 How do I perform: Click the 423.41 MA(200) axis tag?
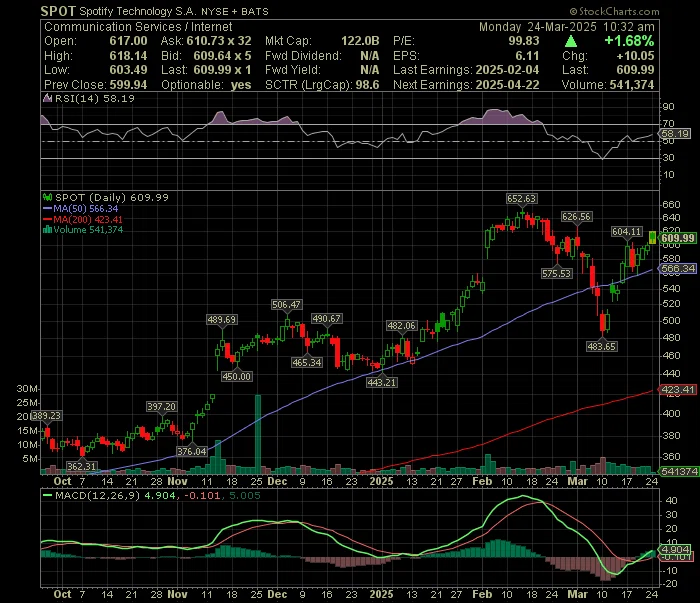point(678,389)
